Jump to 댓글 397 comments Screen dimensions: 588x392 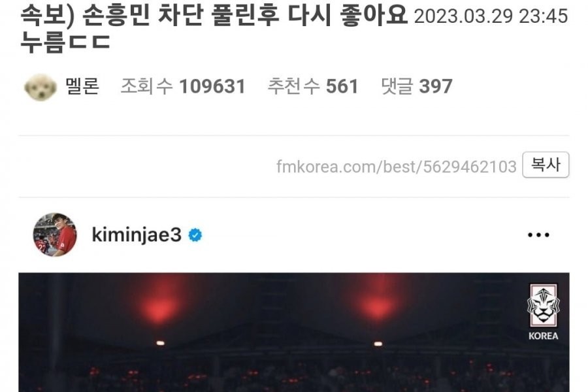pos(417,86)
